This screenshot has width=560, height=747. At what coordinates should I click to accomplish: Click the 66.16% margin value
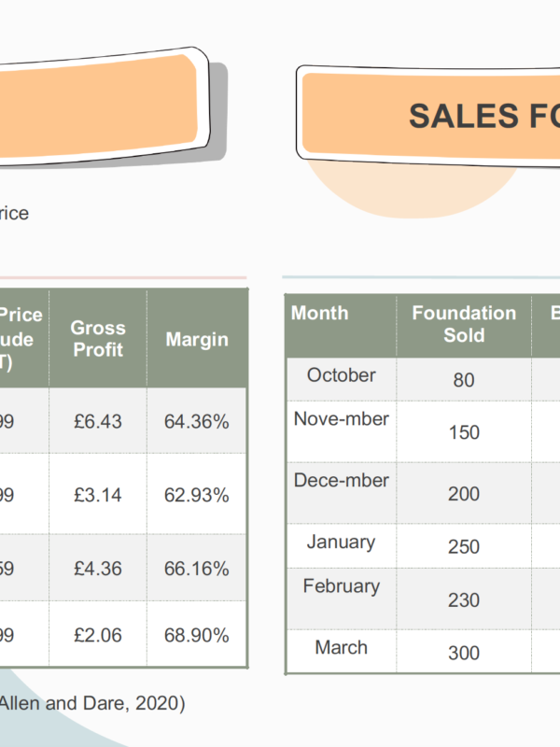[197, 568]
